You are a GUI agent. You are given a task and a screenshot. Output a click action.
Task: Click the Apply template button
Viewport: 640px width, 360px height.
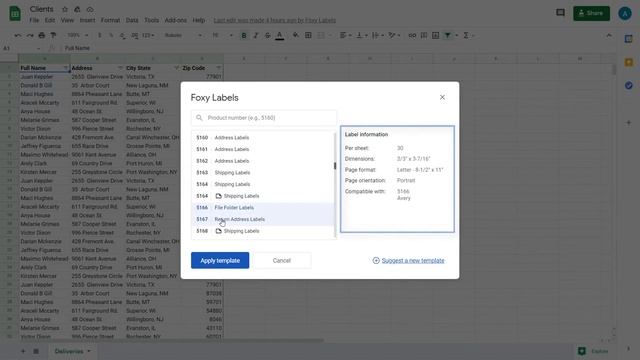point(220,260)
